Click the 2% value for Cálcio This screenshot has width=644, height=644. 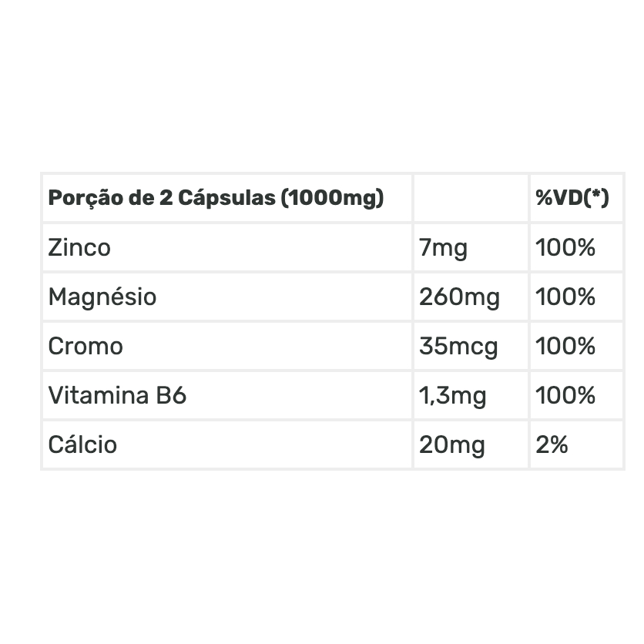tap(552, 444)
